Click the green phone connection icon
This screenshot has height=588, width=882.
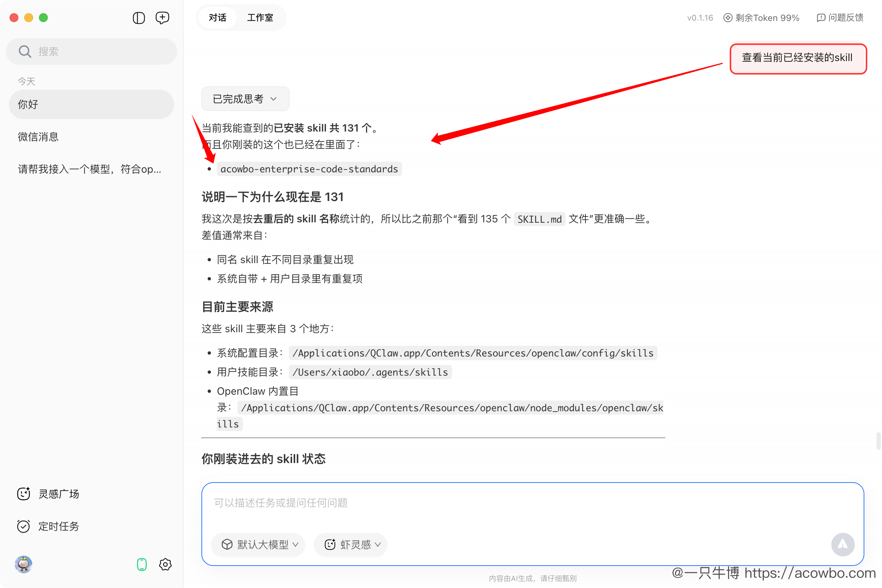coord(141,564)
